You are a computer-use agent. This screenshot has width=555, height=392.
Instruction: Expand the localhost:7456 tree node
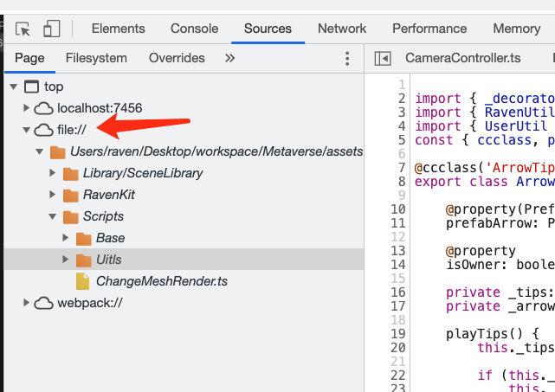click(26, 108)
